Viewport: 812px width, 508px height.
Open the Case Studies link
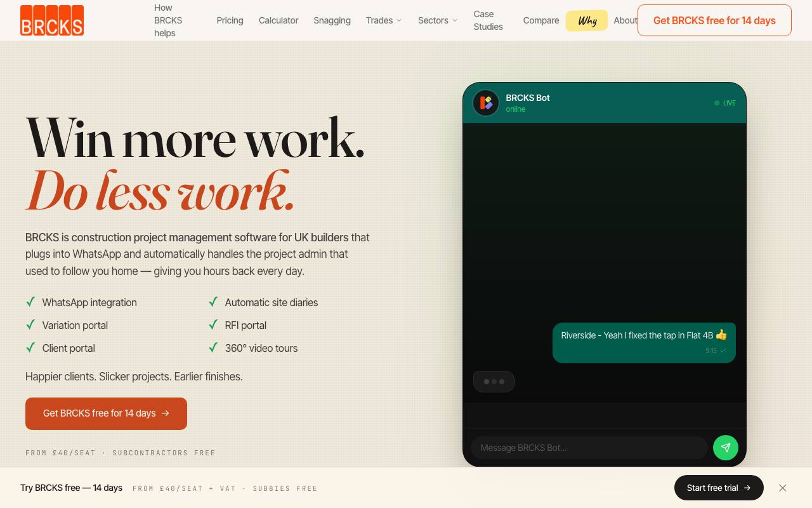coord(488,20)
